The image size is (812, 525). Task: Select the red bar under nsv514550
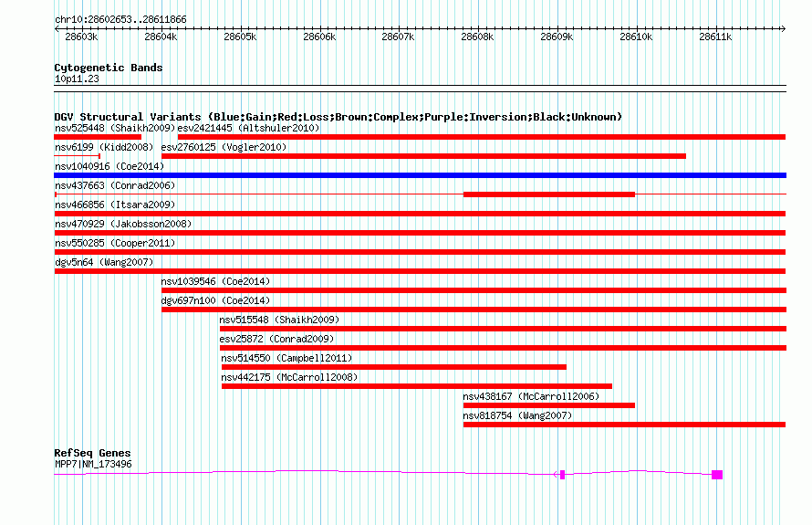point(394,367)
